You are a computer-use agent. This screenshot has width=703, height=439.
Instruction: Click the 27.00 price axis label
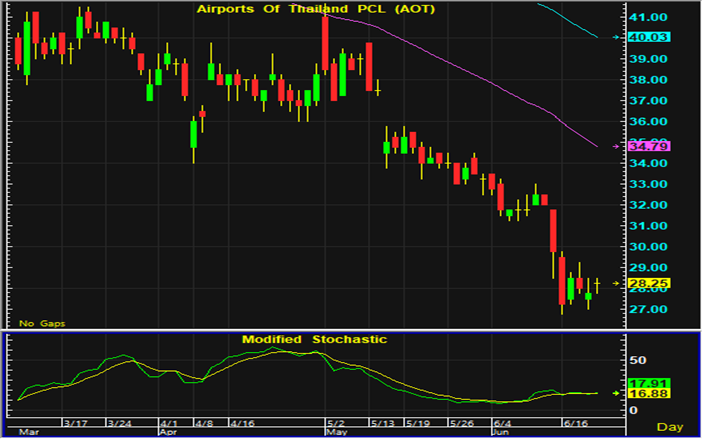[x=648, y=309]
